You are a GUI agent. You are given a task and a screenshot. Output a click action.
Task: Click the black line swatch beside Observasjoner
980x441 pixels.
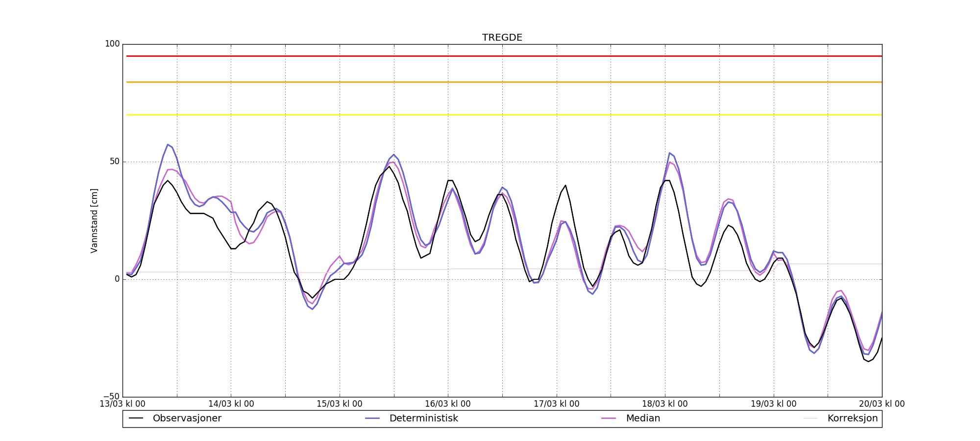[x=136, y=418]
